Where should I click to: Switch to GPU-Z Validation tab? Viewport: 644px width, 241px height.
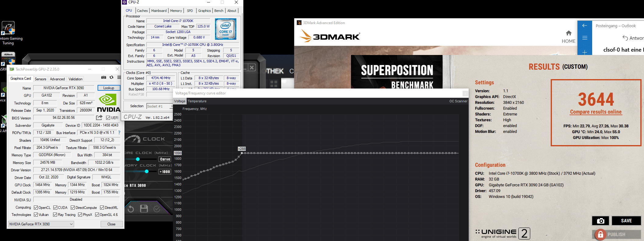tap(75, 79)
